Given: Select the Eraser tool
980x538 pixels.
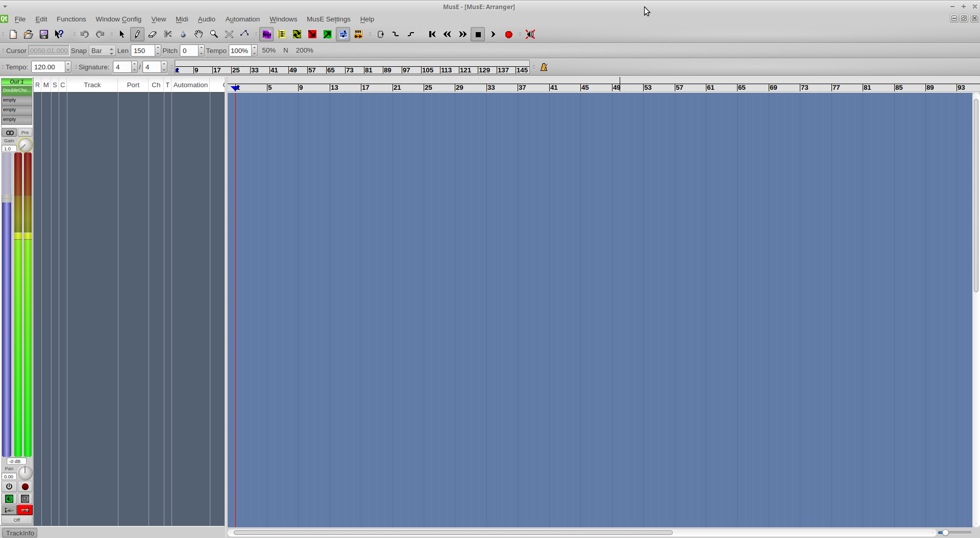Looking at the screenshot, I should (153, 34).
